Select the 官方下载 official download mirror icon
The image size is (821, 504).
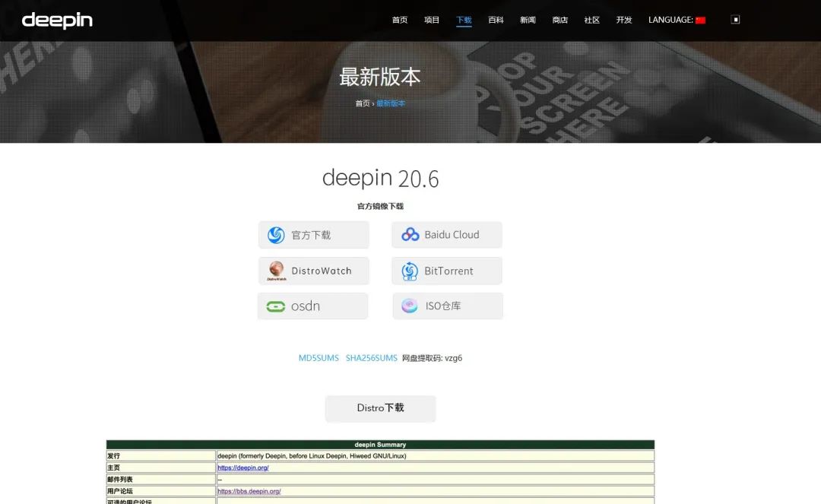[x=275, y=235]
